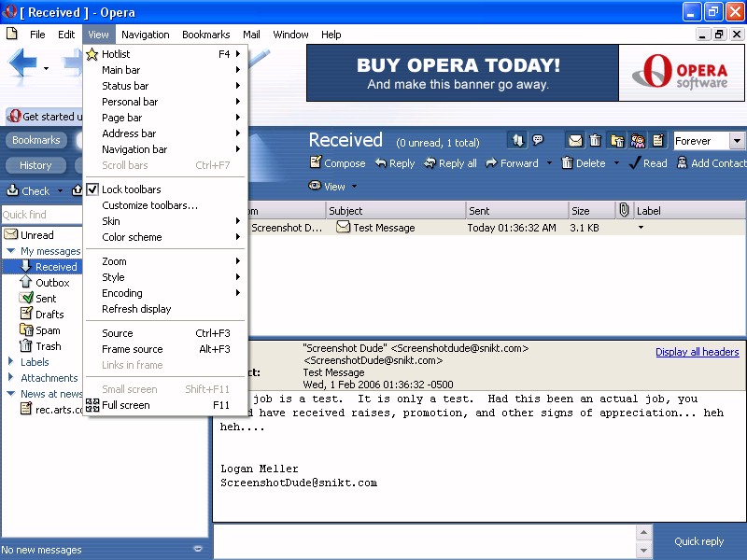The height and width of the screenshot is (560, 747).
Task: Click the threaded view arrows icon
Action: click(518, 140)
